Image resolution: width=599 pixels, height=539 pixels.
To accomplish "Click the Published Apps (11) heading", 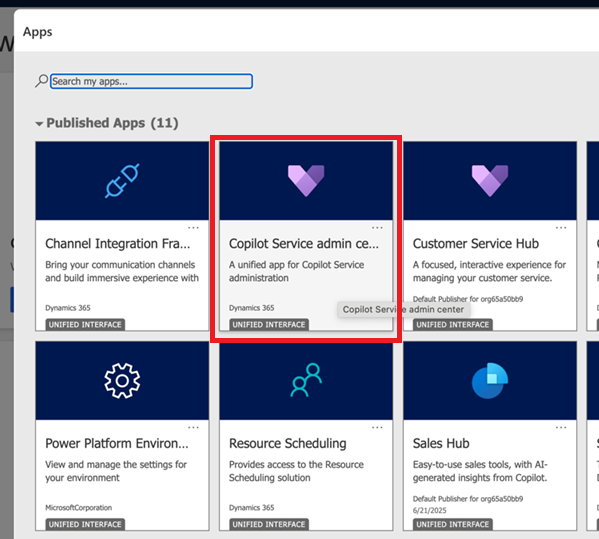I will 112,123.
